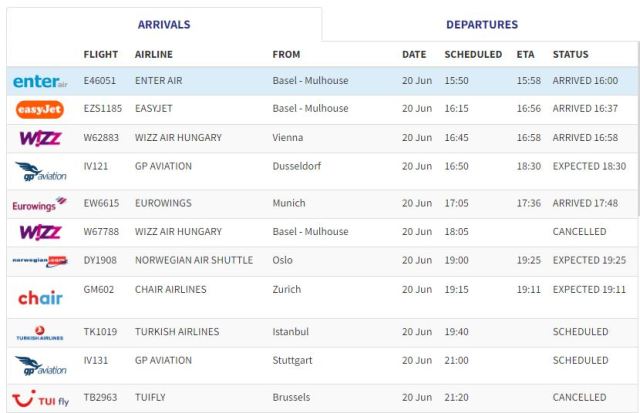Open flight number E46051
The width and height of the screenshot is (640, 413).
pyautogui.click(x=101, y=80)
